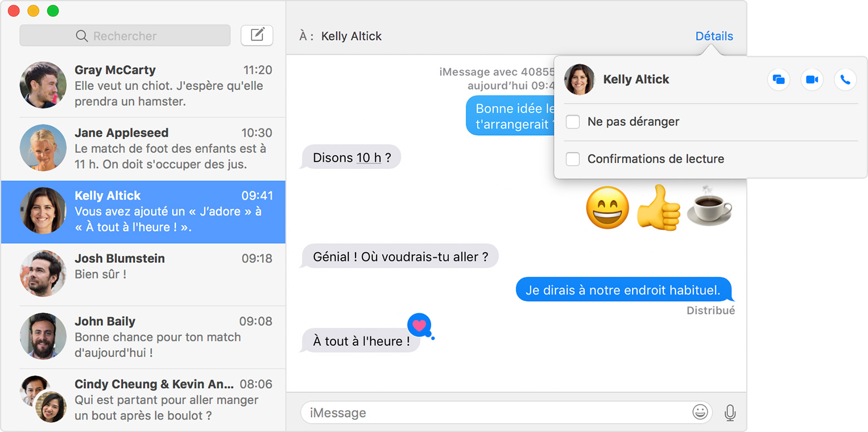Click the heart tapback on last message
The image size is (868, 432).
point(419,325)
